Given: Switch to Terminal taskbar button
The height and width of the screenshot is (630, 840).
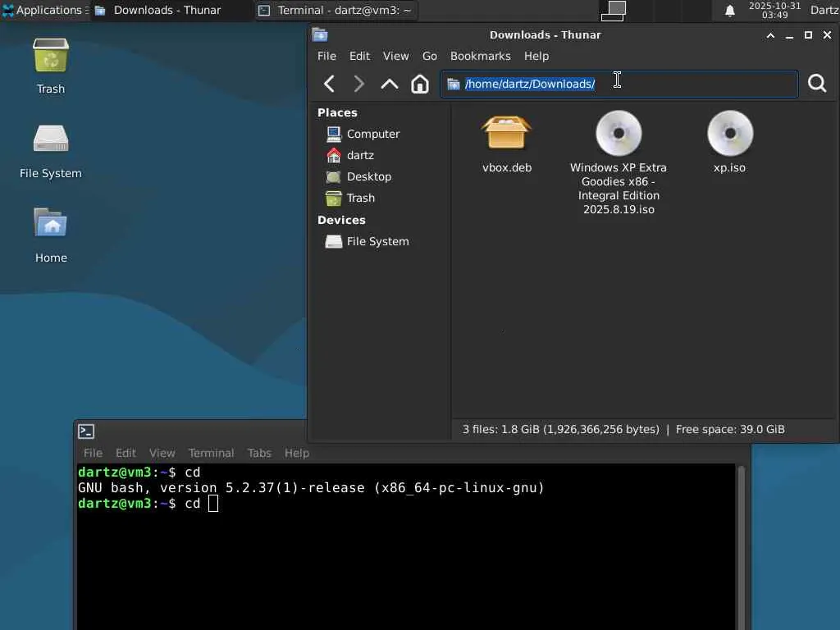Looking at the screenshot, I should pos(336,10).
